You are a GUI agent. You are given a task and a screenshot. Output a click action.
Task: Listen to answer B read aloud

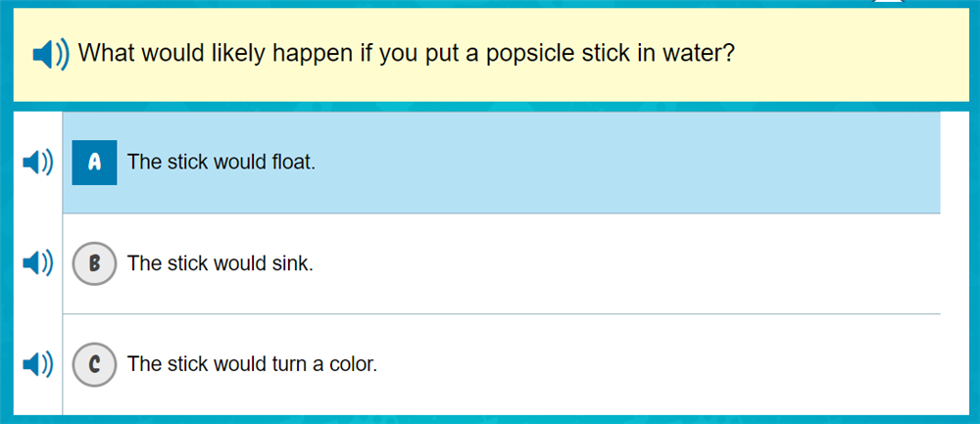click(x=38, y=263)
